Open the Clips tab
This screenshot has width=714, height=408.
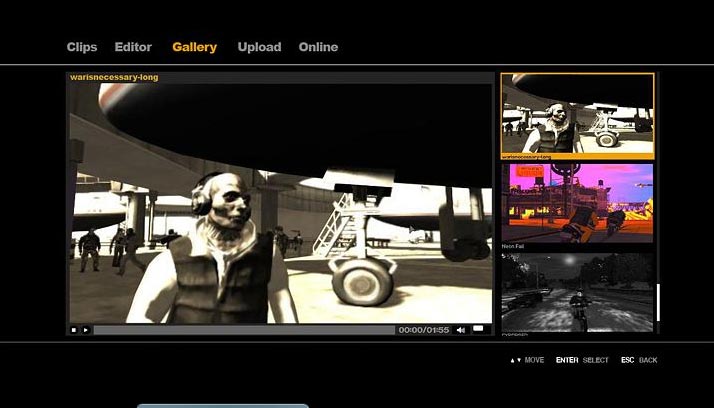click(x=82, y=47)
